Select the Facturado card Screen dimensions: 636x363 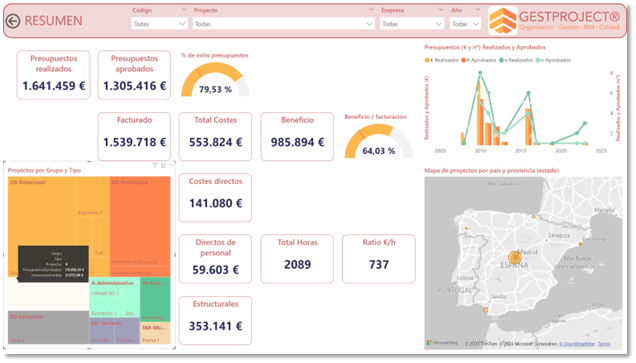click(x=134, y=137)
